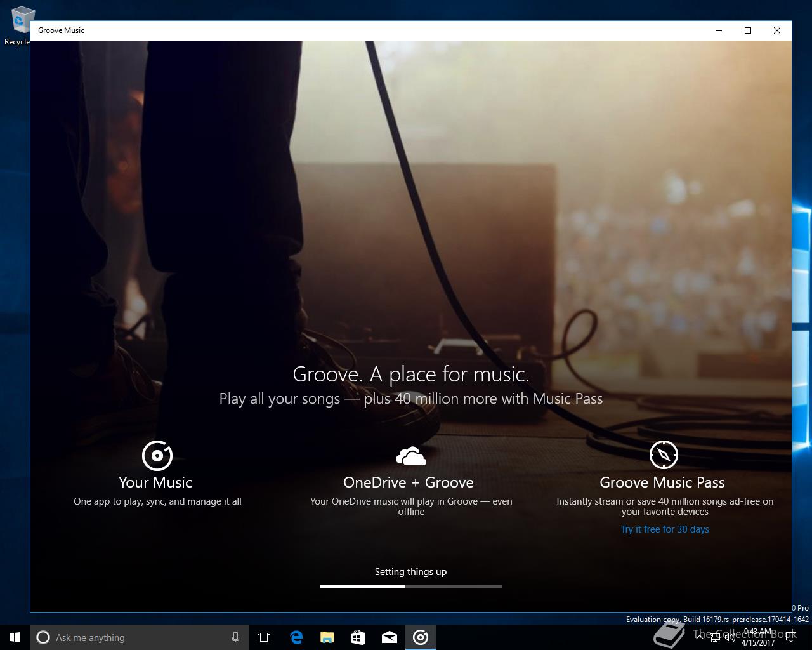The height and width of the screenshot is (650, 812).
Task: Click the Cortana microphone icon
Action: click(235, 637)
